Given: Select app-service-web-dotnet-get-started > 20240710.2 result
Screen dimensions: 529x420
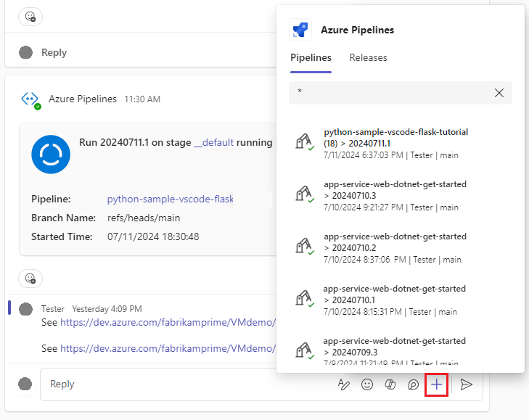Looking at the screenshot, I should coord(400,248).
